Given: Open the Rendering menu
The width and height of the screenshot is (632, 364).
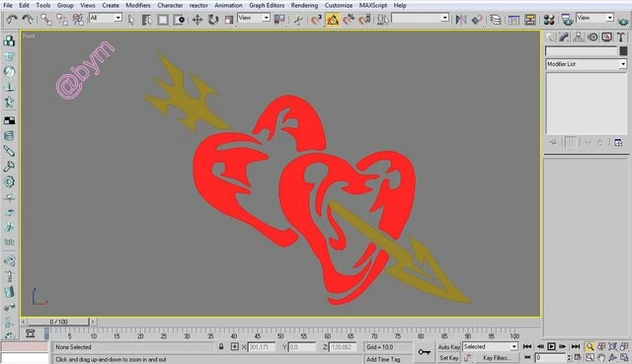Looking at the screenshot, I should click(x=304, y=5).
